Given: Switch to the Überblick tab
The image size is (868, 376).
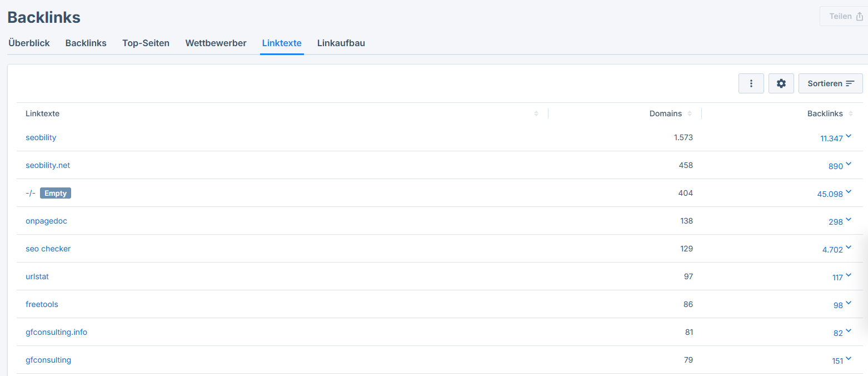Looking at the screenshot, I should click(29, 43).
